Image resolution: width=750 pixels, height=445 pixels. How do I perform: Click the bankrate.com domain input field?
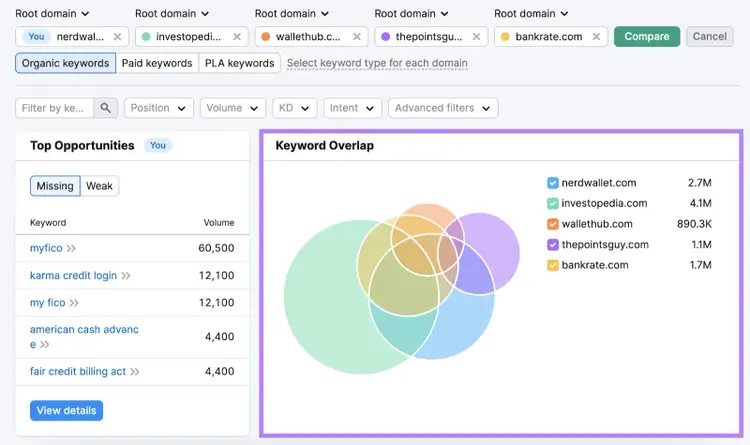[551, 37]
